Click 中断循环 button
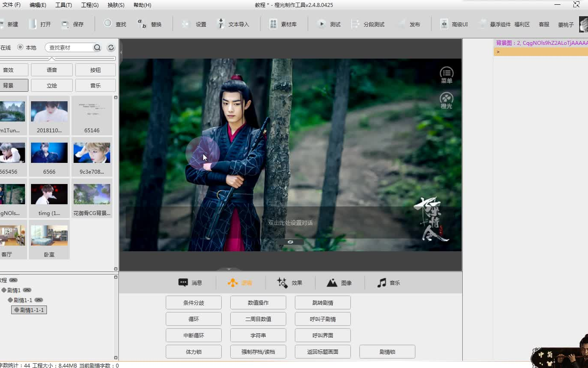Image resolution: width=588 pixels, height=368 pixels. (194, 335)
